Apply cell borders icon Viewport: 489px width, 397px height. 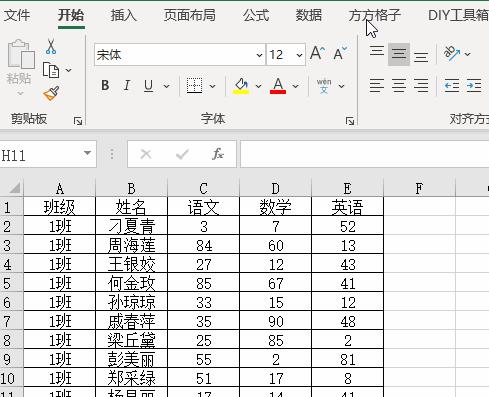click(x=194, y=86)
